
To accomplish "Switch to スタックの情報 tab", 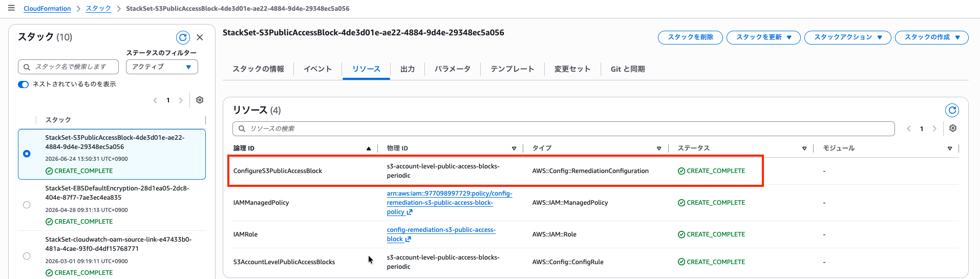I will click(258, 69).
